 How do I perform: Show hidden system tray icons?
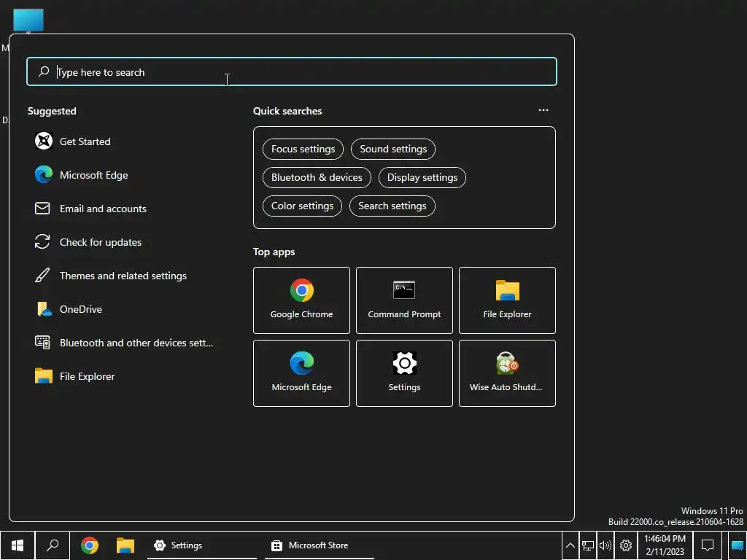pyautogui.click(x=570, y=545)
